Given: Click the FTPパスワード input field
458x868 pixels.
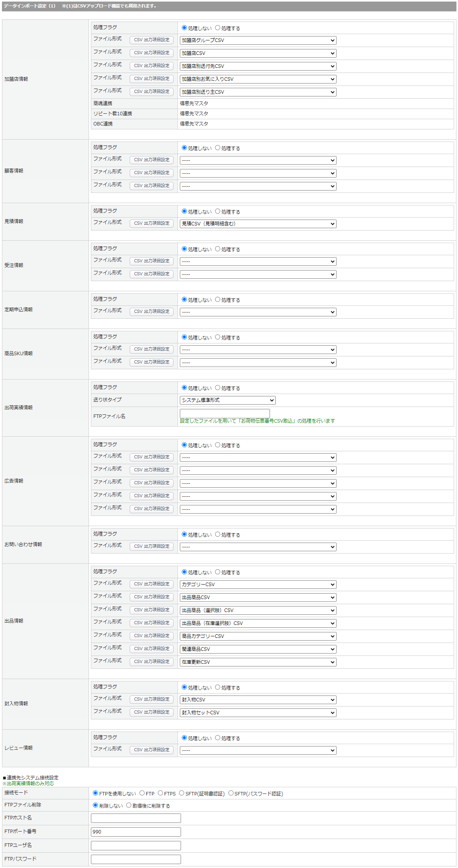Looking at the screenshot, I should click(x=136, y=859).
